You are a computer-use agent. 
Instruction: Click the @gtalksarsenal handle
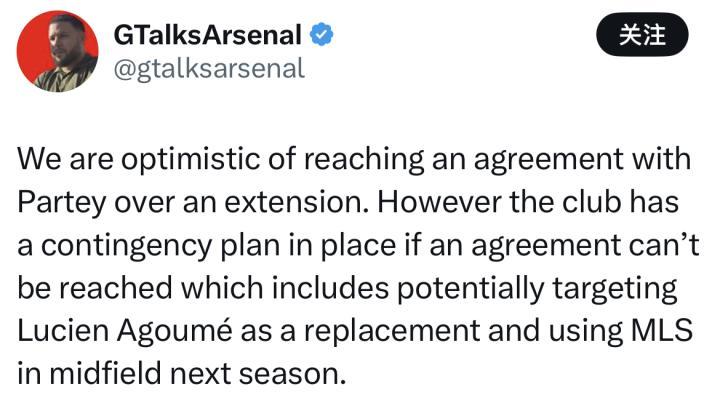[x=208, y=67]
